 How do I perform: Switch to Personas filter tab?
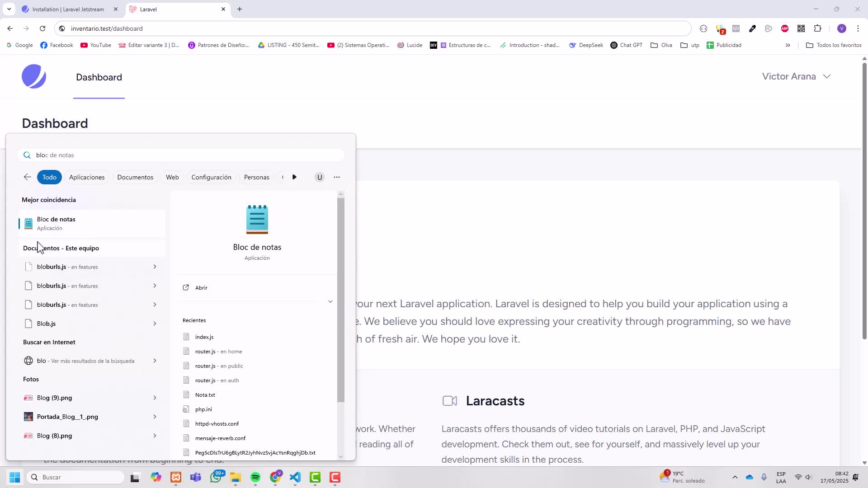[256, 177]
